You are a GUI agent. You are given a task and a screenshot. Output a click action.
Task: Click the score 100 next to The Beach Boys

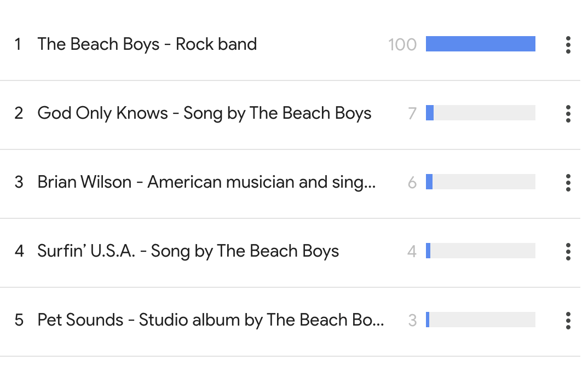click(402, 44)
